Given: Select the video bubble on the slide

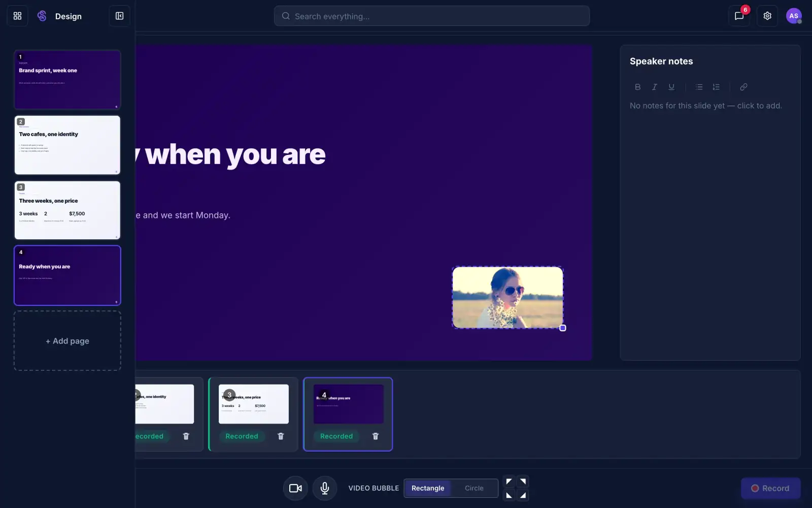Looking at the screenshot, I should [507, 298].
